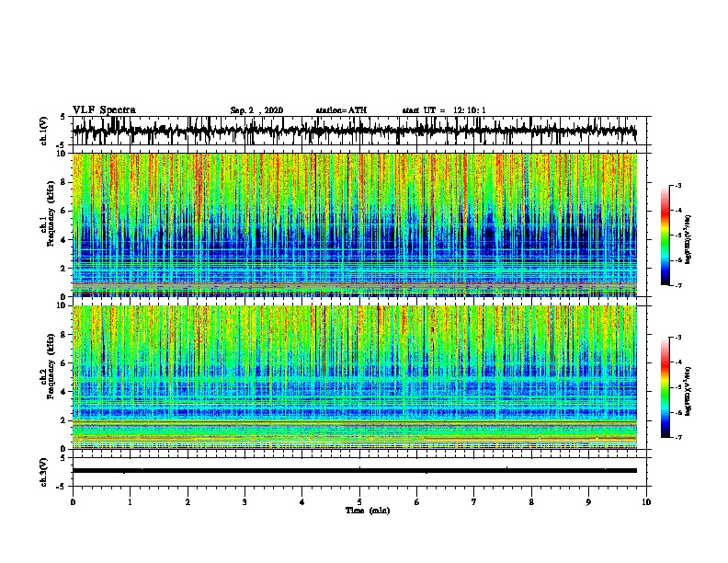
Task: Select the date text "Sep. 2 , 2020"
Action: [x=256, y=110]
